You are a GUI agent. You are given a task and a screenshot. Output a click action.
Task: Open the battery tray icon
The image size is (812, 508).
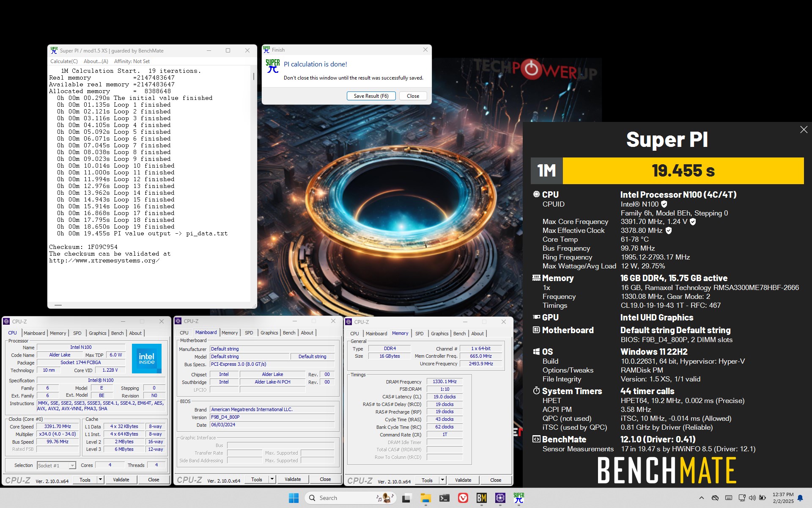click(x=763, y=498)
